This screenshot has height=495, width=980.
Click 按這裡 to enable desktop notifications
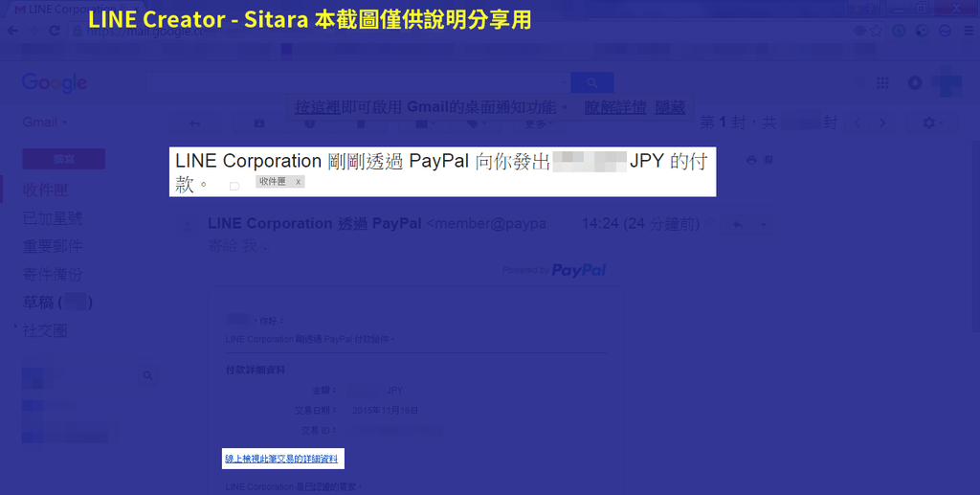click(318, 107)
